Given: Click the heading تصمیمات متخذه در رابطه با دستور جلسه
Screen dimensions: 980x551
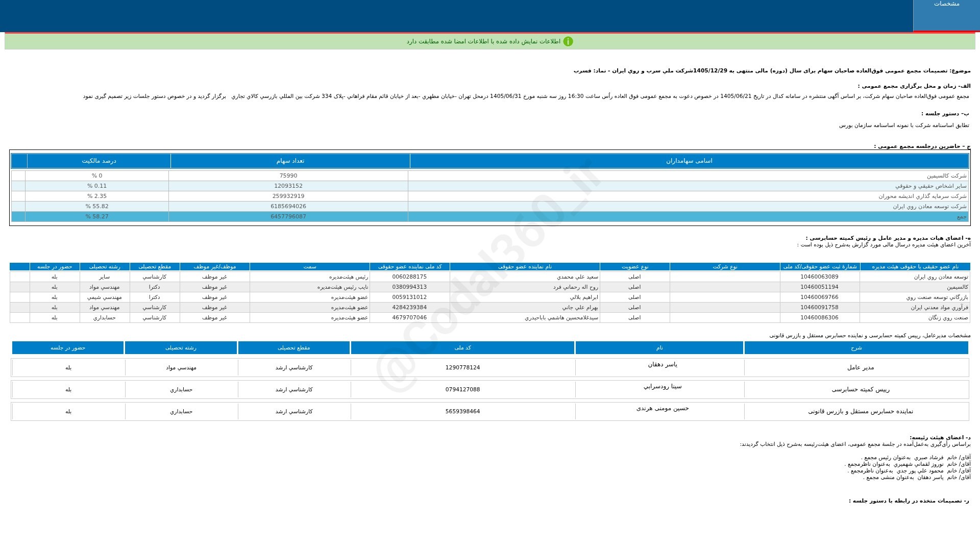Looking at the screenshot, I should (x=909, y=501).
